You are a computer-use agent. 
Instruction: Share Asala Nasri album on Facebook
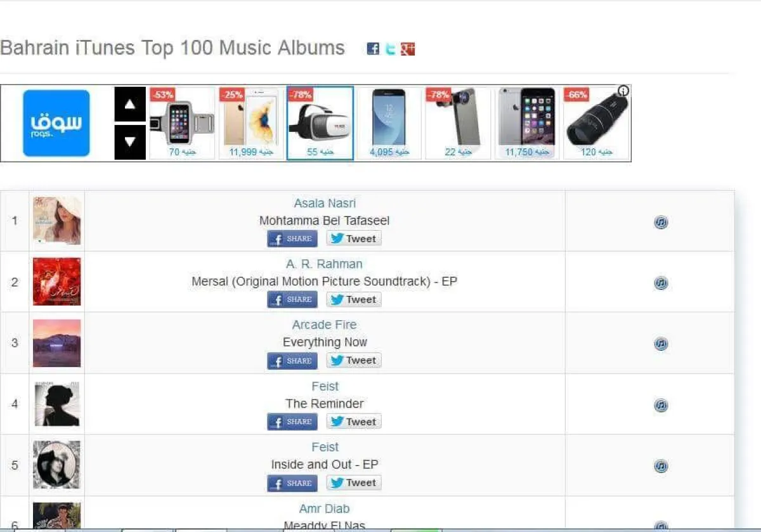tap(292, 238)
